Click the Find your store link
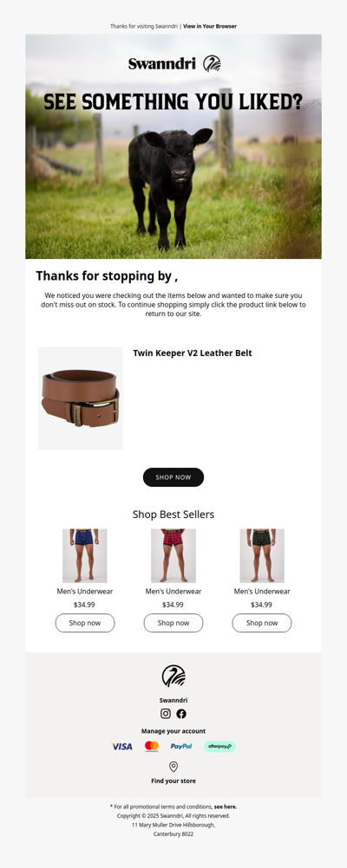 tap(173, 781)
